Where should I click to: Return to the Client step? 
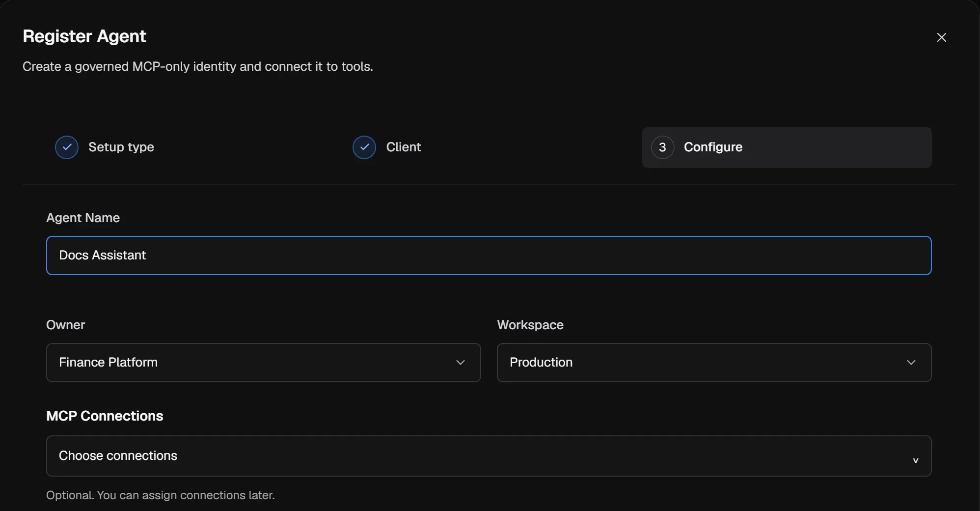click(387, 147)
